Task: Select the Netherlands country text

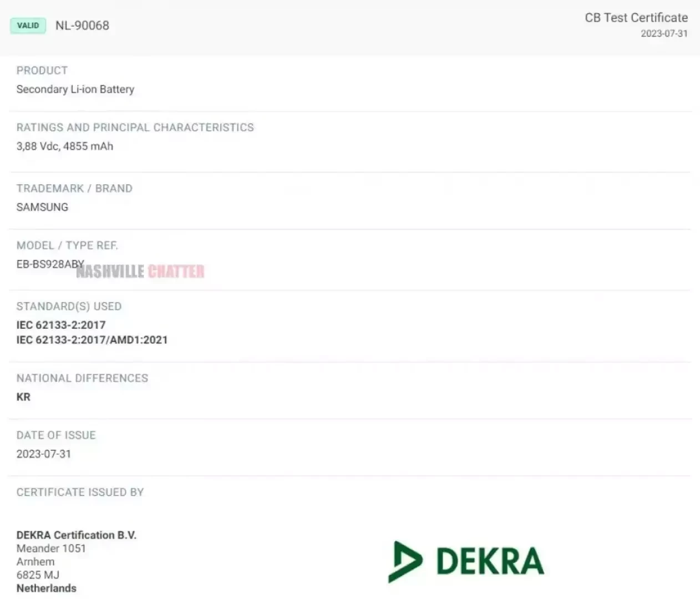Action: tap(47, 588)
